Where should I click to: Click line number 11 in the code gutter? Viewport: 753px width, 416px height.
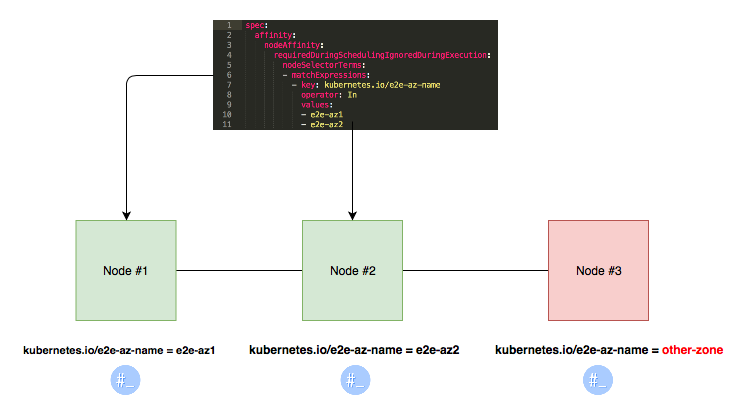coord(227,125)
